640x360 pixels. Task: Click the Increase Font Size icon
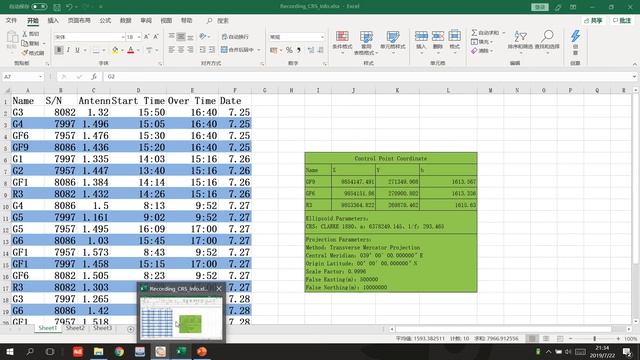147,37
